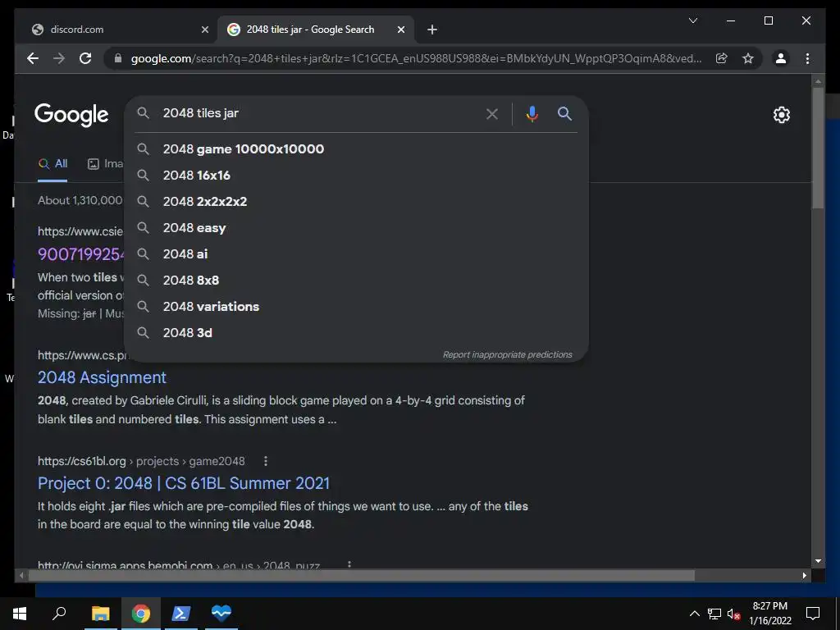Choose suggestion 2048 easy

[356, 228]
